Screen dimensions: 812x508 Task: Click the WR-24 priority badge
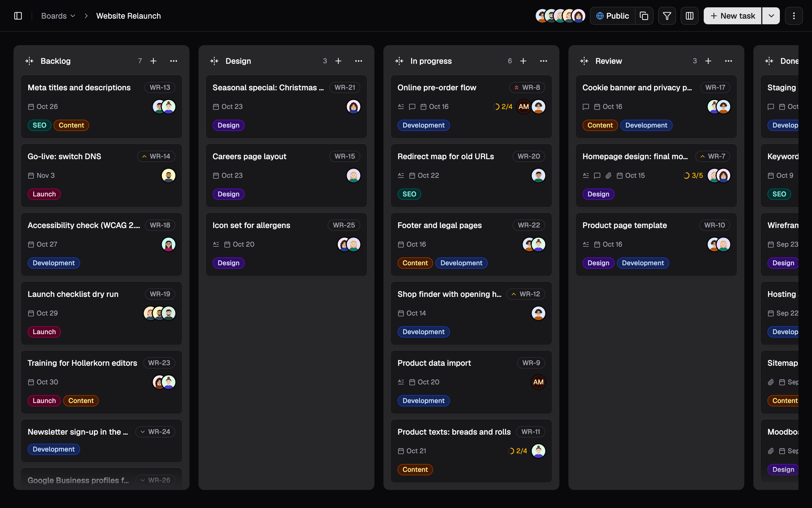[155, 432]
